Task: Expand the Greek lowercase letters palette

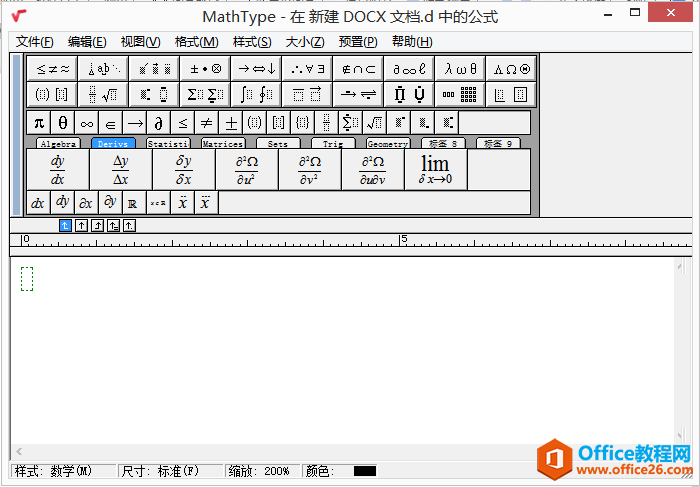Action: click(x=460, y=68)
